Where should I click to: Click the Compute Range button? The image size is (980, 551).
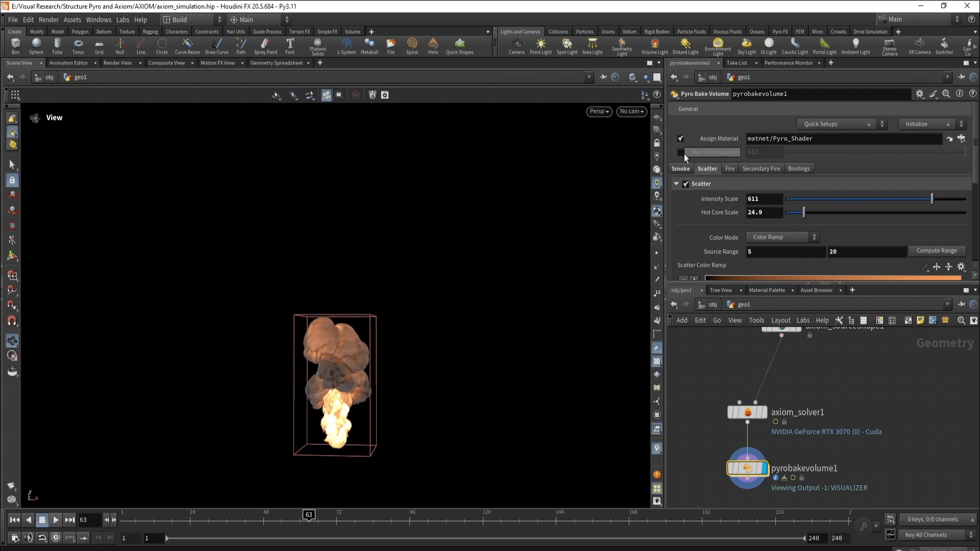pos(936,251)
